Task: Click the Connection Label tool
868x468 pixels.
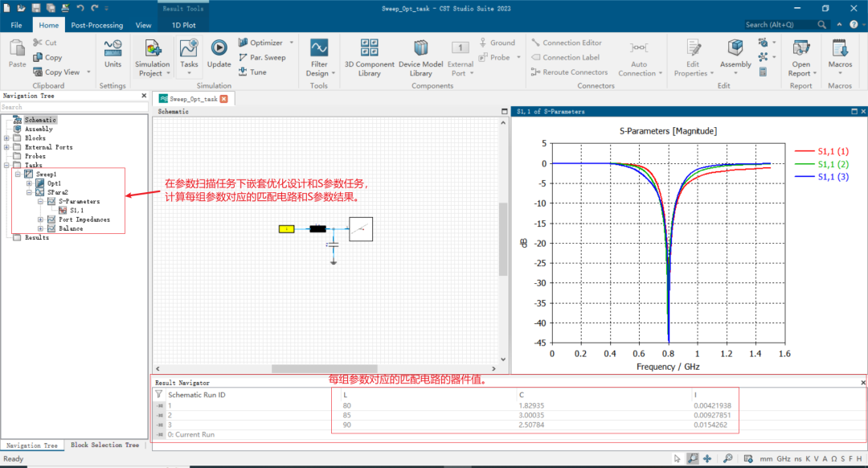Action: [565, 58]
